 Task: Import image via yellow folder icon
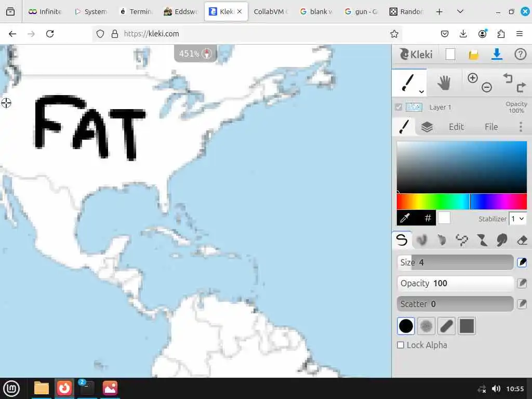[473, 54]
